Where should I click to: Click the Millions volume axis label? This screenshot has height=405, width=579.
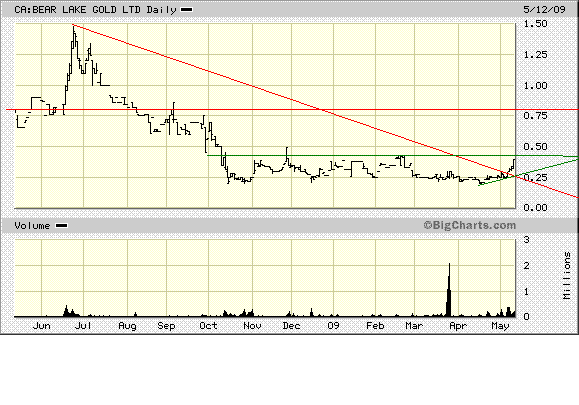[x=567, y=275]
